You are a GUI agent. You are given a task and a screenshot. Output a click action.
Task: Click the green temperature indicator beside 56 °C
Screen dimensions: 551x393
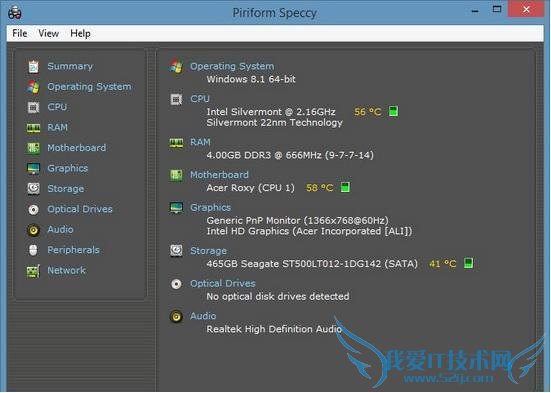(393, 111)
